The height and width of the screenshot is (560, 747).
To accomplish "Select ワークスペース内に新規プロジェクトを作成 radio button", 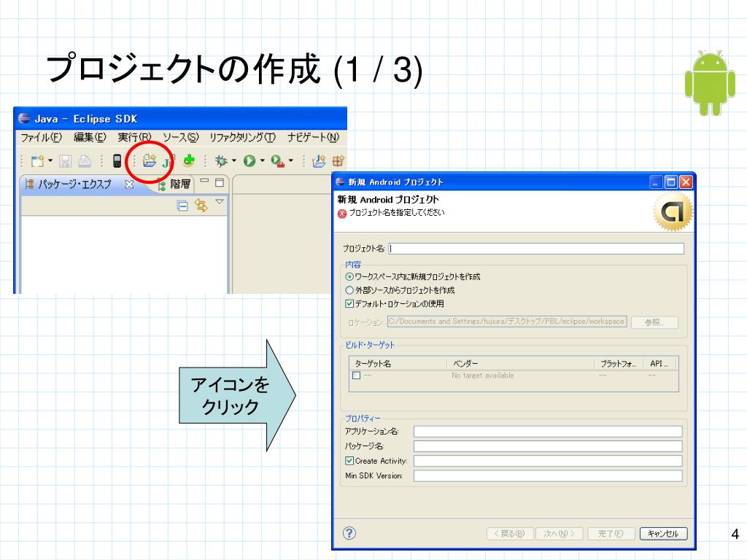I will pyautogui.click(x=349, y=276).
